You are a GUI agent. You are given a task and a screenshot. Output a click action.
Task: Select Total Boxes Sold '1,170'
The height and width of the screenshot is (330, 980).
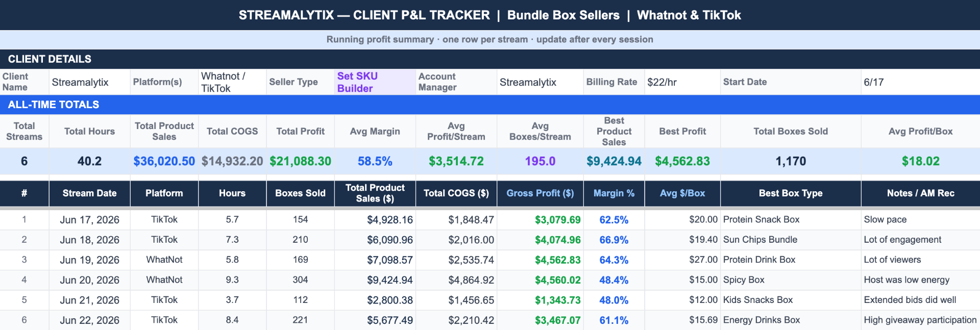pos(791,161)
